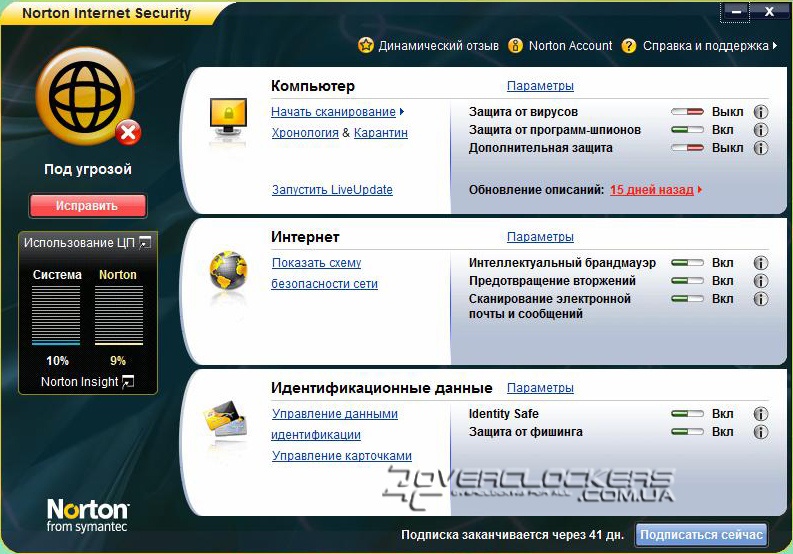
Task: Open Параметры for Интернет section
Action: click(540, 237)
